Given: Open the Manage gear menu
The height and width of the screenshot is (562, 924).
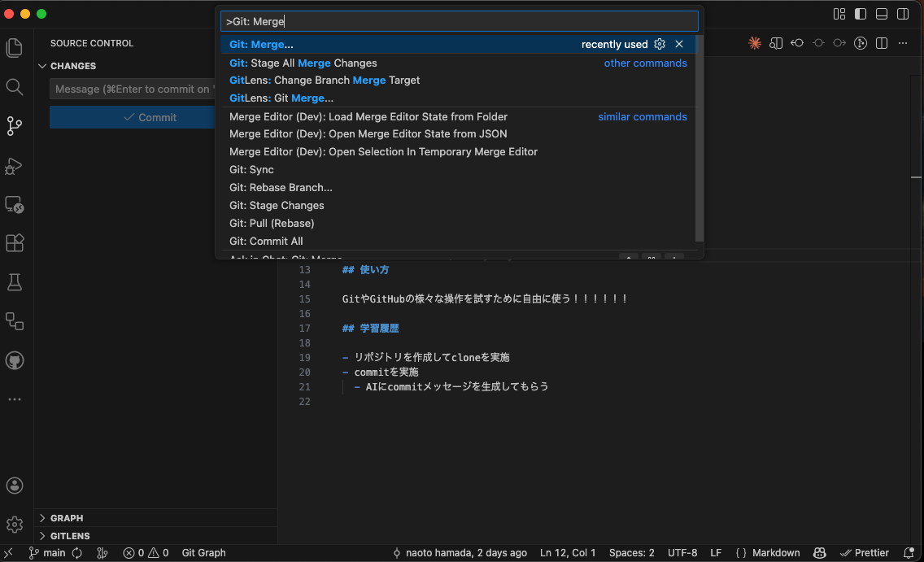Looking at the screenshot, I should click(x=15, y=525).
